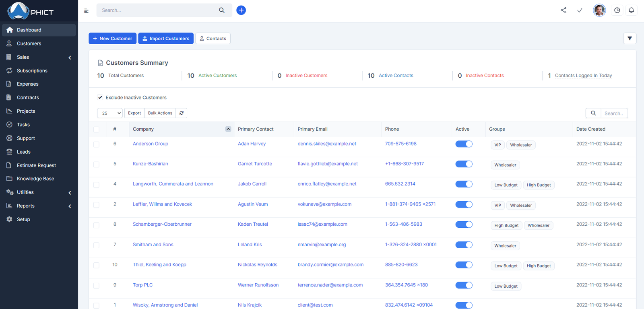Click the clock timers icon

617,10
